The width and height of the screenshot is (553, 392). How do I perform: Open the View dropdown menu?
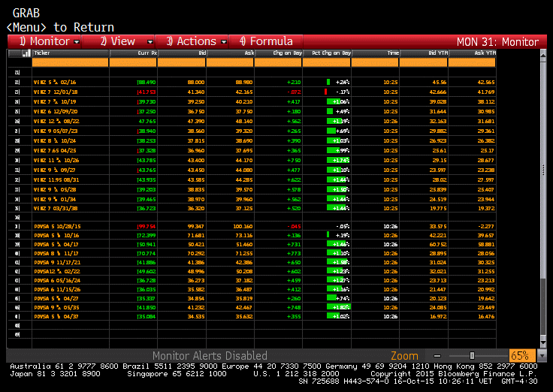pos(118,41)
